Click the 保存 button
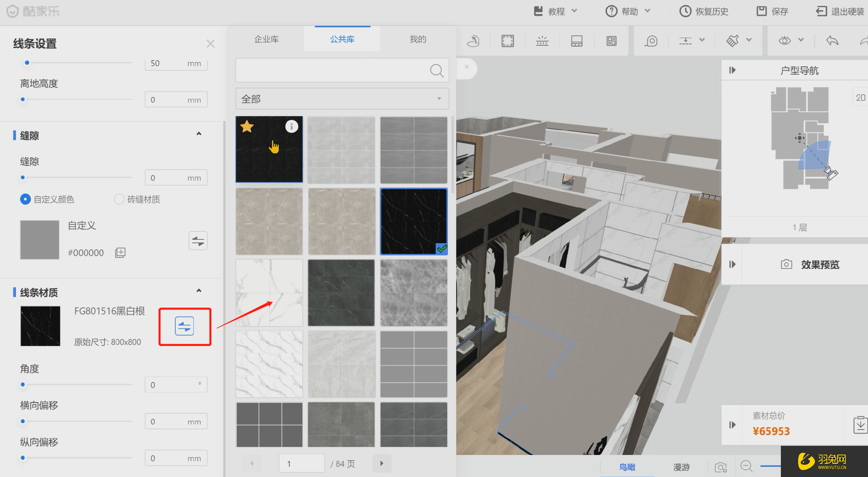868x477 pixels. tap(772, 11)
